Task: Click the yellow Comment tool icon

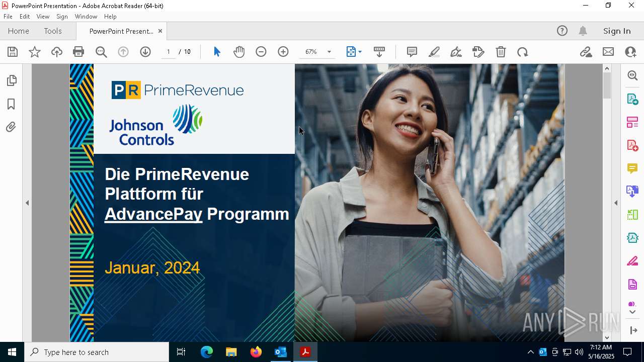Action: (x=632, y=168)
